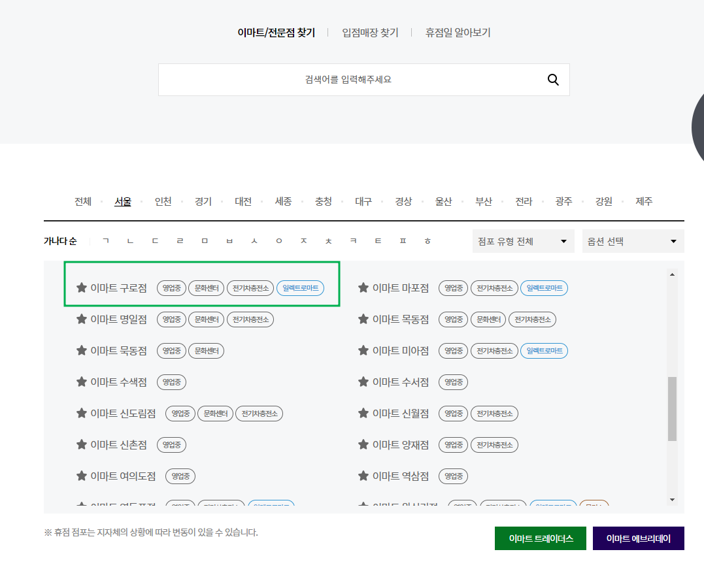Click 영업중 tag on 이마트 수색점

[x=171, y=382]
